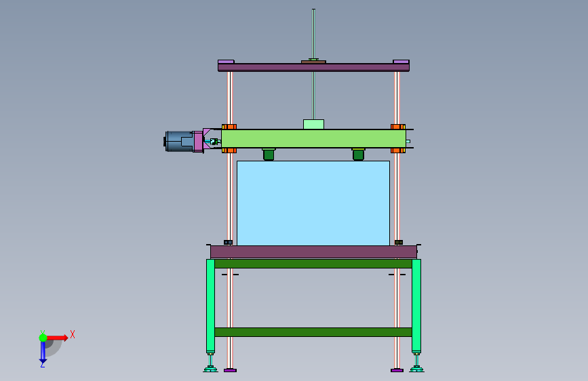Pick the right black clamp on the table plate
Viewport: 588px width, 381px height.
399,242
